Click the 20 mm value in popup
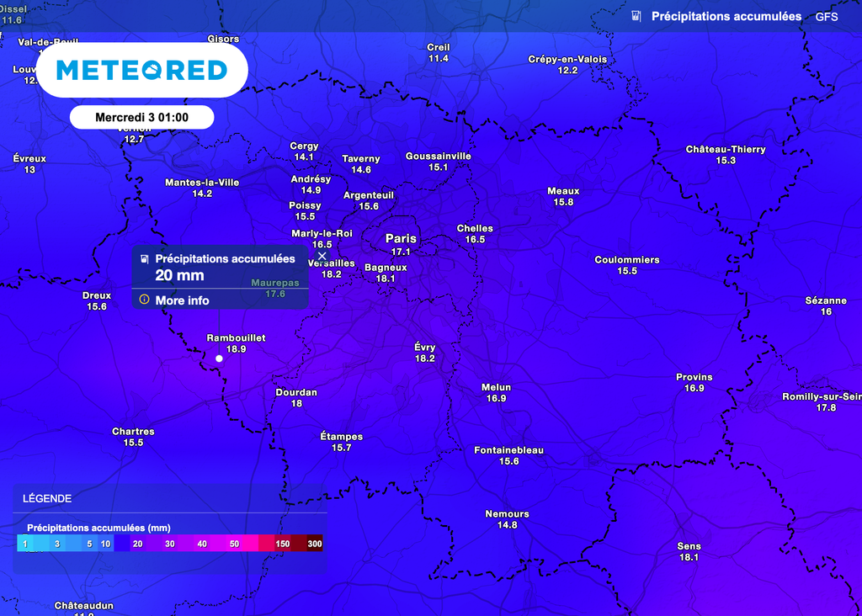 point(179,275)
